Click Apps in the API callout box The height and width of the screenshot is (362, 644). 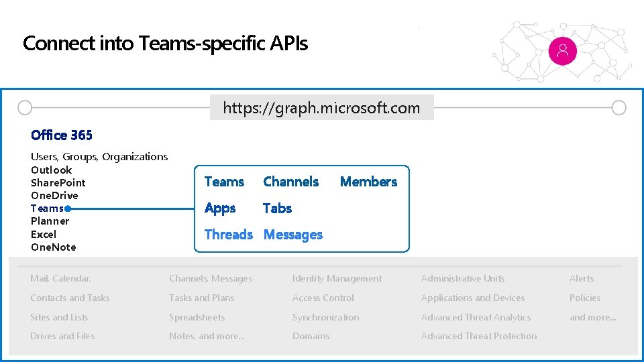pyautogui.click(x=220, y=208)
